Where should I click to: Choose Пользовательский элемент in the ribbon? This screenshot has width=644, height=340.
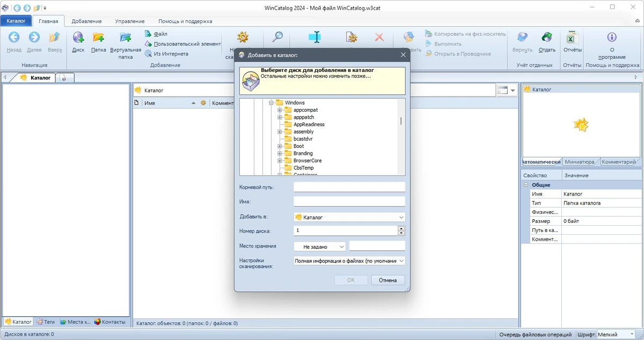click(x=183, y=44)
